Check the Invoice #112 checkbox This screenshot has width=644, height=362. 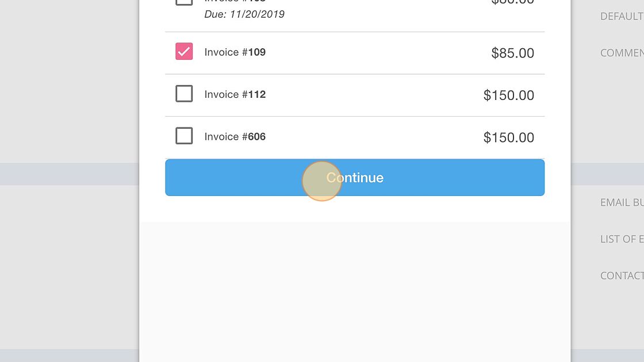point(184,94)
